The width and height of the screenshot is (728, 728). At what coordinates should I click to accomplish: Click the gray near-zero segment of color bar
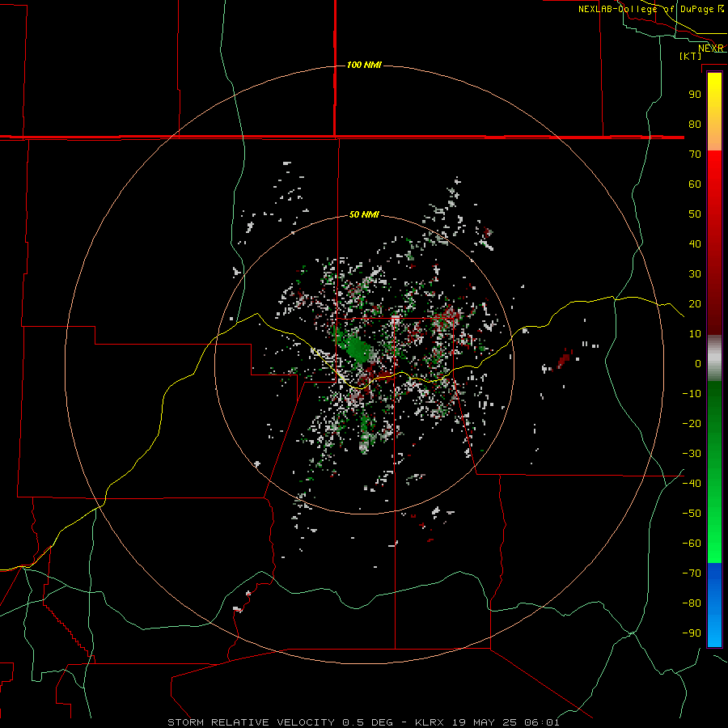click(x=714, y=358)
